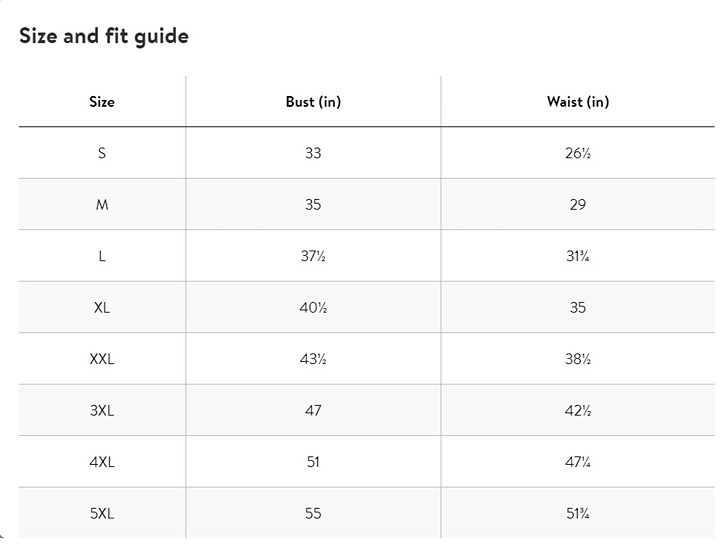Click bust value 37½ for size L

pyautogui.click(x=313, y=256)
